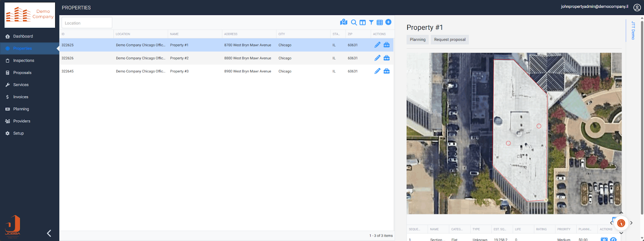Viewport: 644px width, 241px height.
Task: Open the map view icon in toolbar
Action: pos(343,22)
